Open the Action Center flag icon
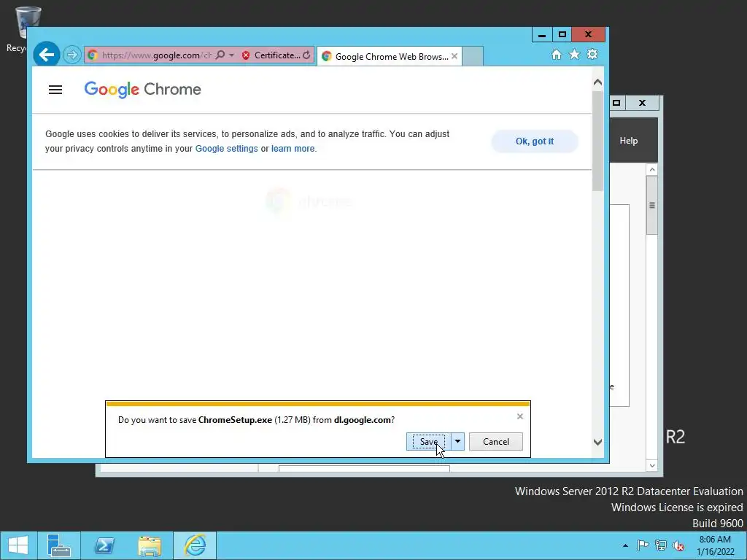Image resolution: width=747 pixels, height=560 pixels. pyautogui.click(x=643, y=545)
